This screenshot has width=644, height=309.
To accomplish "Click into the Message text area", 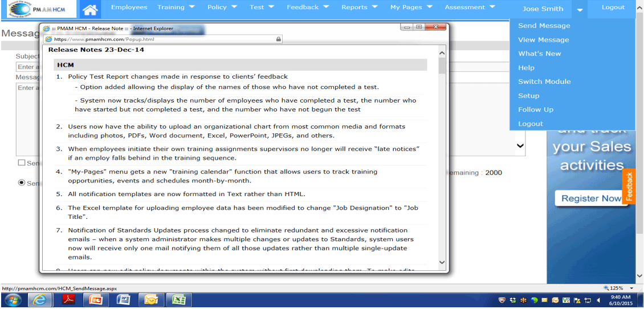I will tap(28, 119).
